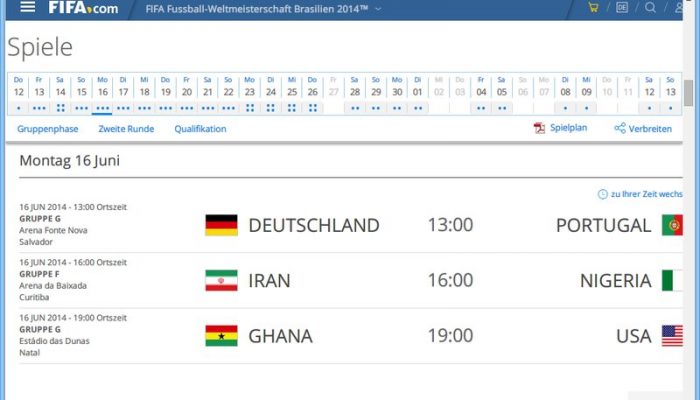
Task: Select the Zweite Runde tab
Action: click(126, 129)
